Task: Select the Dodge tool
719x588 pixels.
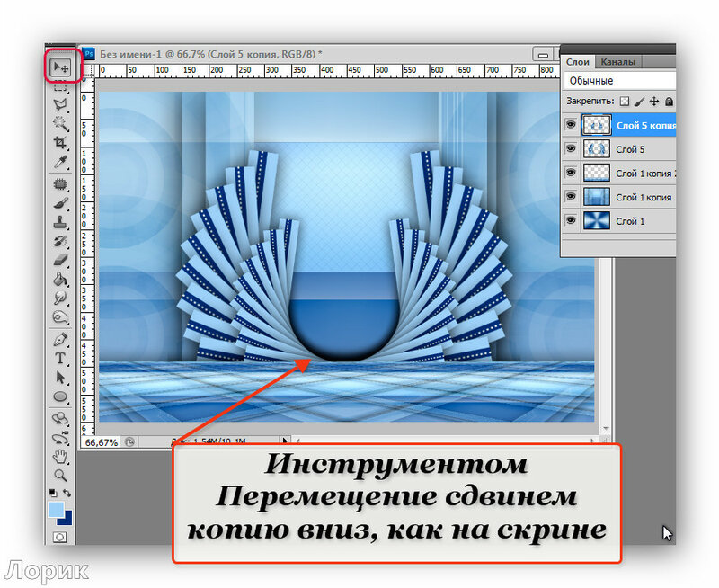Action: (60, 317)
